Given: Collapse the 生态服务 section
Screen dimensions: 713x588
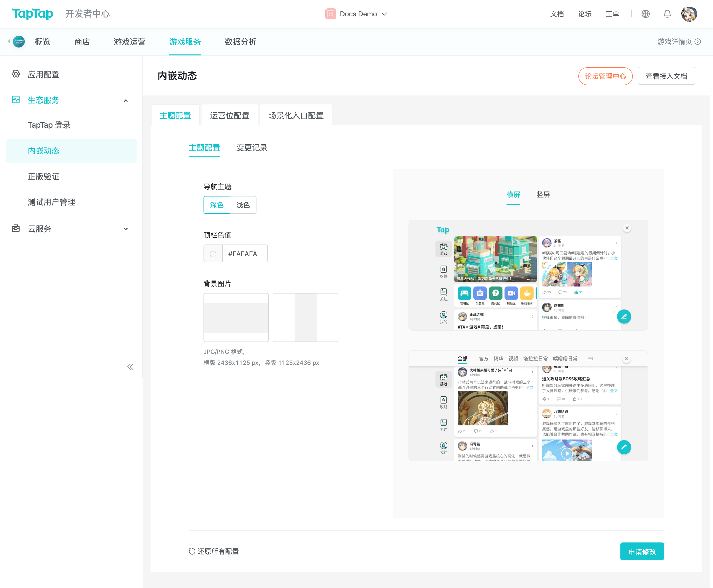Looking at the screenshot, I should pyautogui.click(x=126, y=100).
